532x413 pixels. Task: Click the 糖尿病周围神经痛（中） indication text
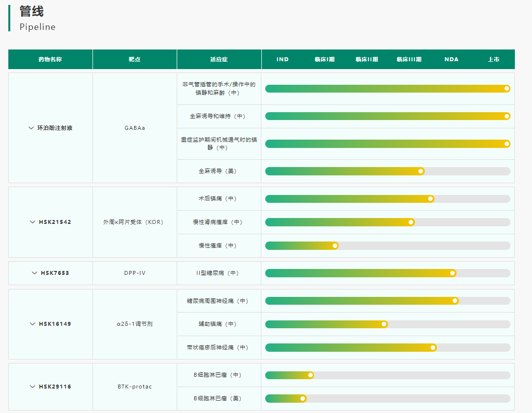218,301
